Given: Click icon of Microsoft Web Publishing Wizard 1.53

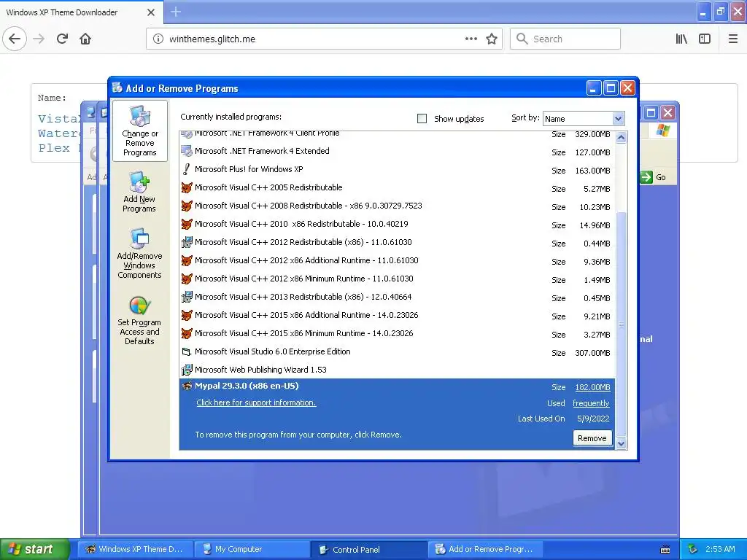Looking at the screenshot, I should [186, 370].
